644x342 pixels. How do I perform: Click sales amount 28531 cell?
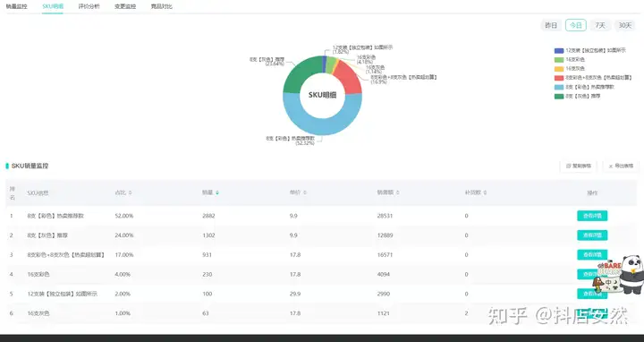click(385, 216)
